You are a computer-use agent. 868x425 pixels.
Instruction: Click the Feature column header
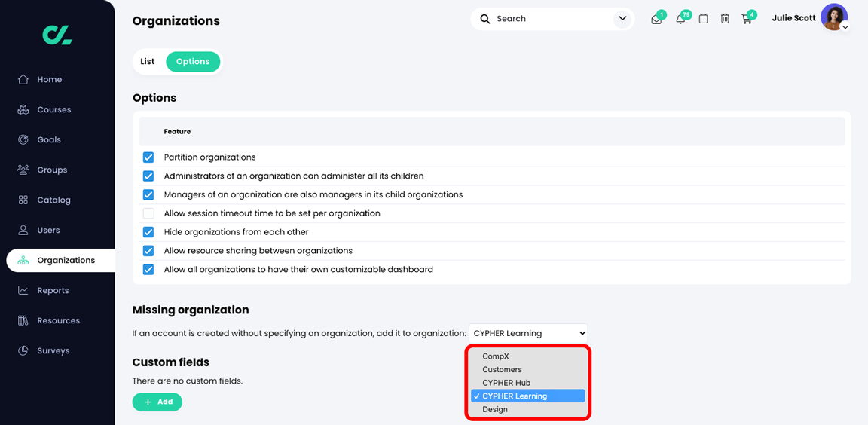177,132
